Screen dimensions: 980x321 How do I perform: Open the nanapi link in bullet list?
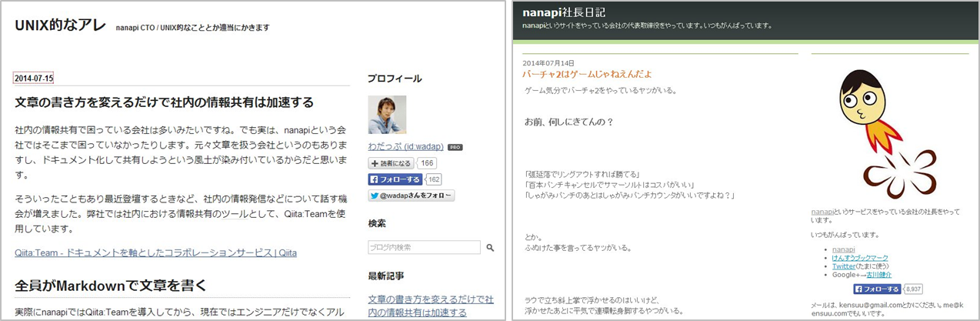[x=844, y=249]
